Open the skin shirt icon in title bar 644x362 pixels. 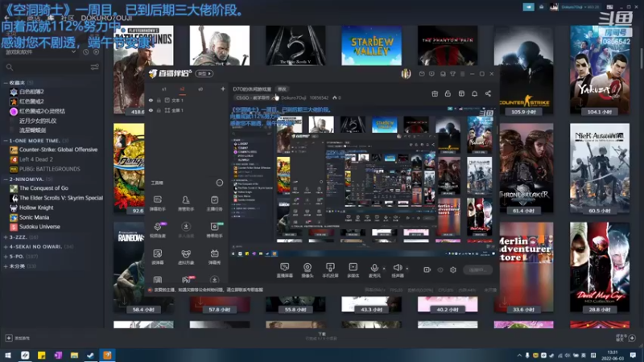[x=452, y=74]
